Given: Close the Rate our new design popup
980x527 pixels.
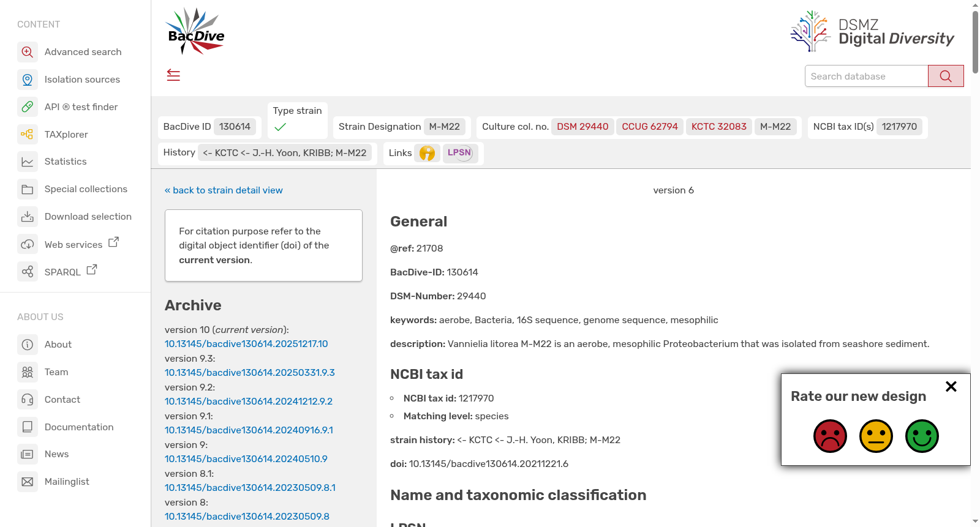Looking at the screenshot, I should tap(951, 386).
